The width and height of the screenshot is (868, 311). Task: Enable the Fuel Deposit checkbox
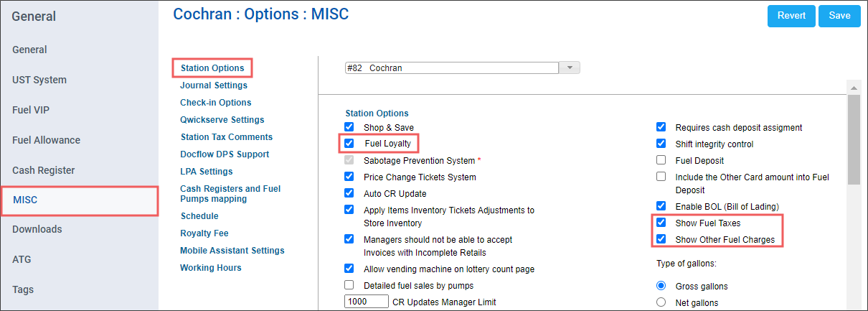tap(661, 161)
